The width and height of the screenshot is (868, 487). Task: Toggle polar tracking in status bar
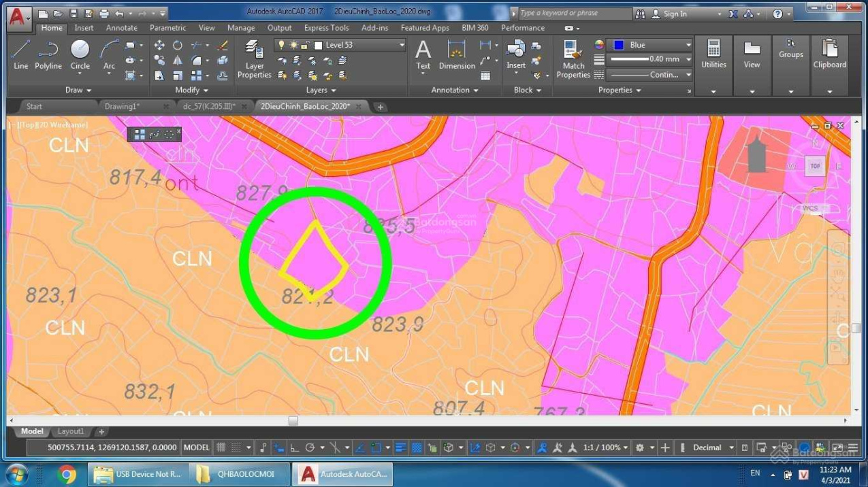tap(310, 448)
